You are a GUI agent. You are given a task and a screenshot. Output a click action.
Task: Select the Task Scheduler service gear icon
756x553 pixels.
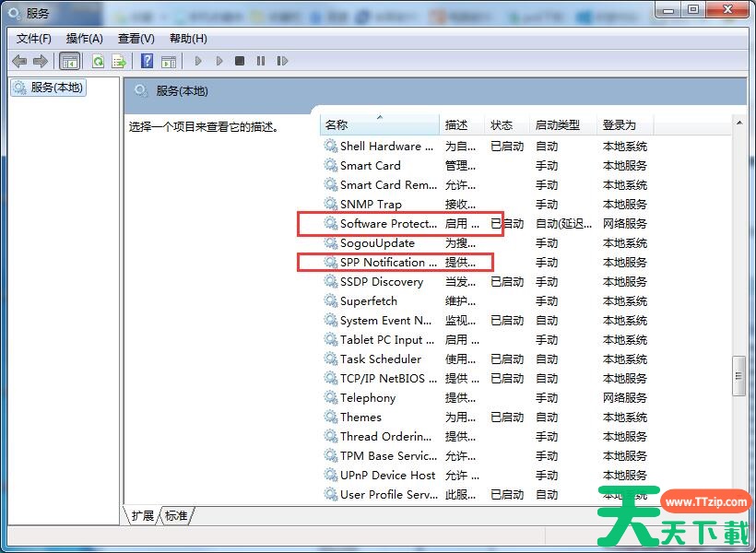tap(330, 359)
